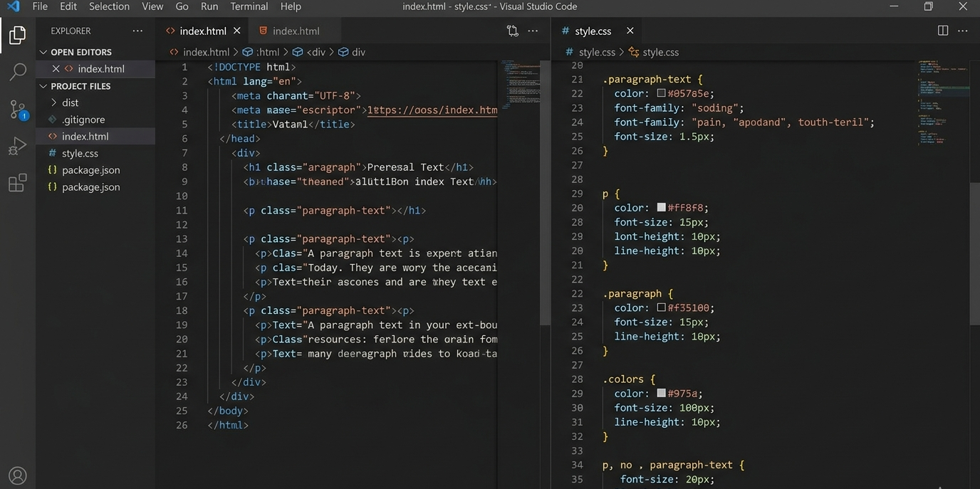The image size is (980, 489).
Task: Expand the dist folder
Action: [x=53, y=102]
